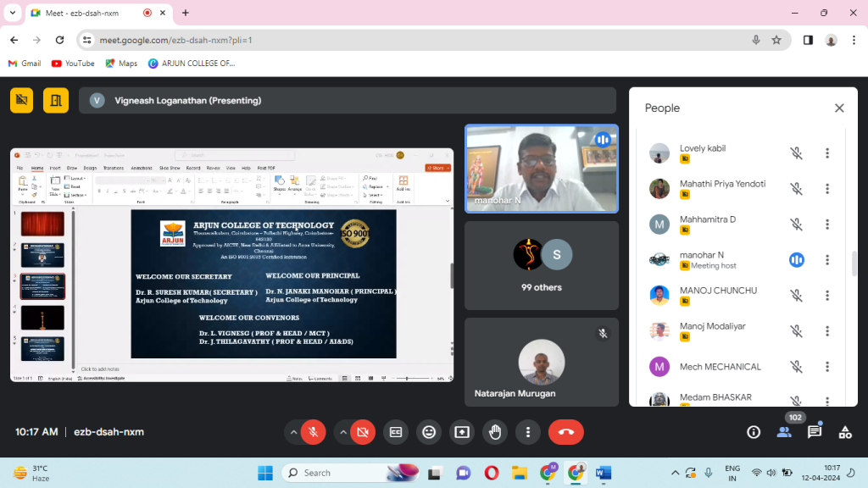
Task: Open the Chrome side panel icon
Action: pyautogui.click(x=808, y=40)
